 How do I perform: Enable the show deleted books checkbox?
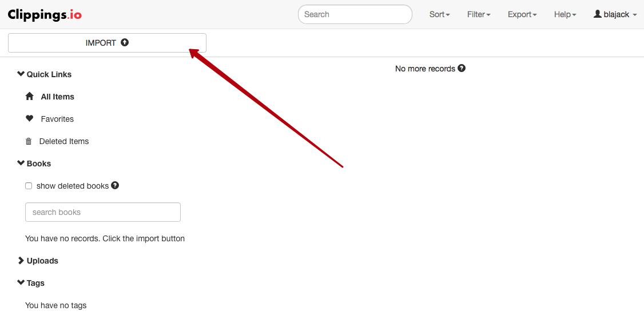29,186
